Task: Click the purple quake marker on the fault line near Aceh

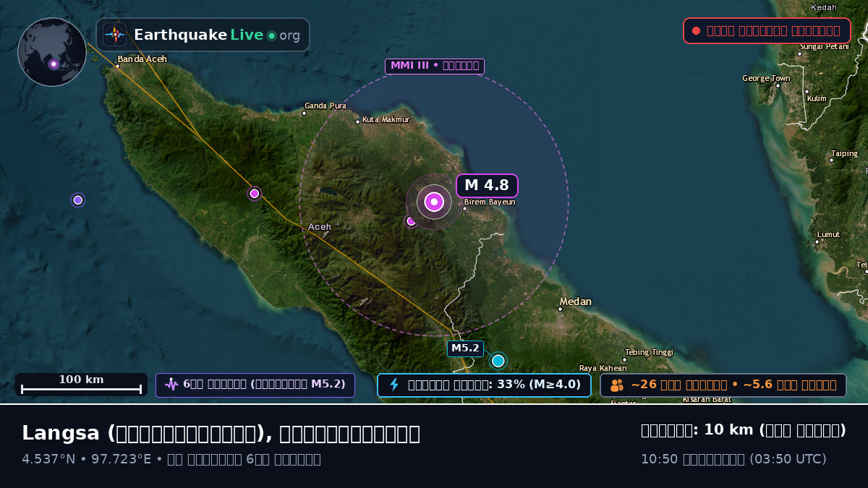Action: (x=254, y=193)
